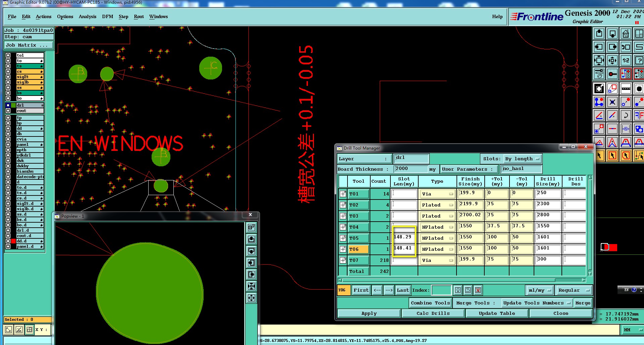Click the Popview pan left icon
The height and width of the screenshot is (345, 644).
pyautogui.click(x=251, y=263)
